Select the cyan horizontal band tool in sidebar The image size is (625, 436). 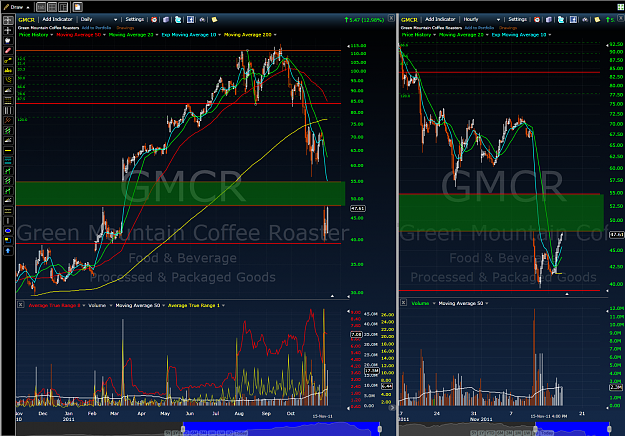pyautogui.click(x=8, y=161)
